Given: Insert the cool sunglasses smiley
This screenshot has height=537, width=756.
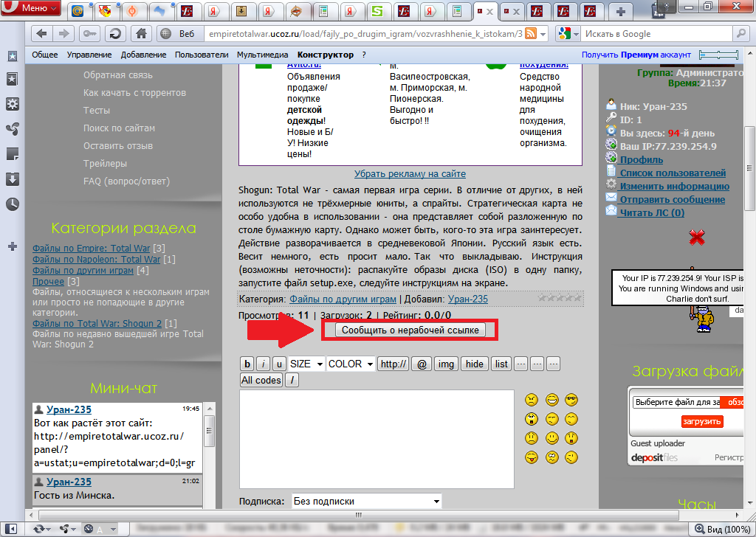Looking at the screenshot, I should (x=571, y=400).
